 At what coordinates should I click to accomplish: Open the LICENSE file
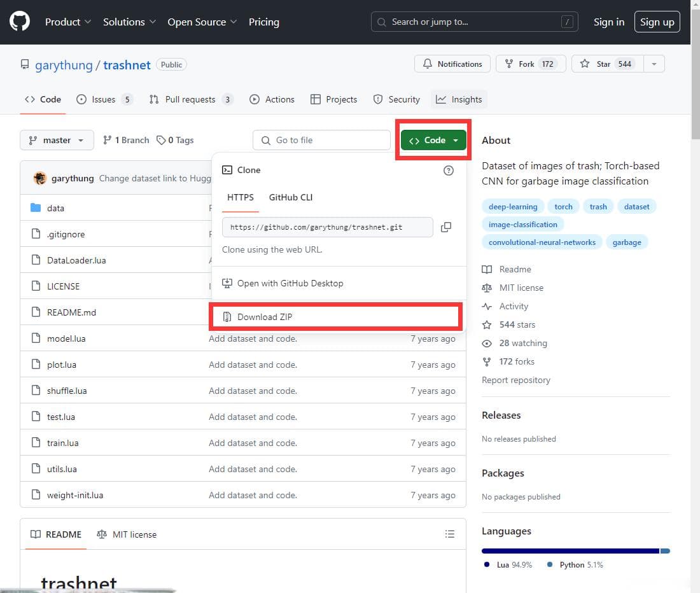pyautogui.click(x=64, y=286)
